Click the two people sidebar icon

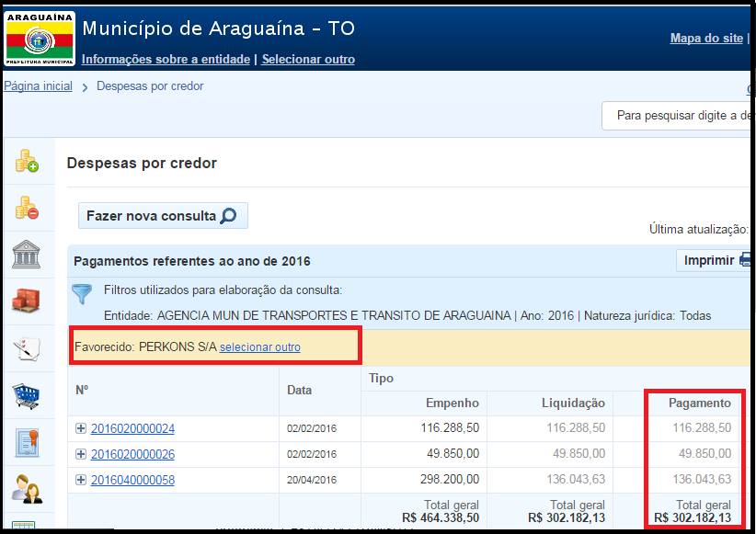coord(27,489)
